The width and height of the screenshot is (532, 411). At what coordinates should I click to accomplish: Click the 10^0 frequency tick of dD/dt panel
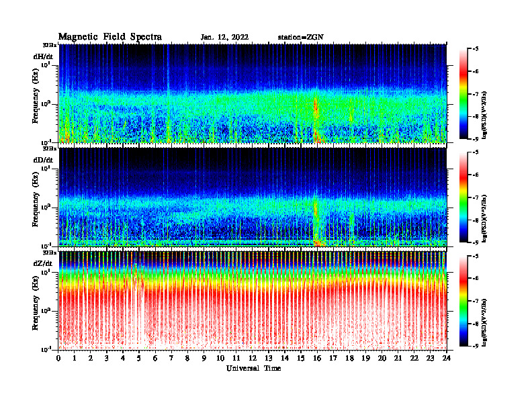click(x=46, y=207)
